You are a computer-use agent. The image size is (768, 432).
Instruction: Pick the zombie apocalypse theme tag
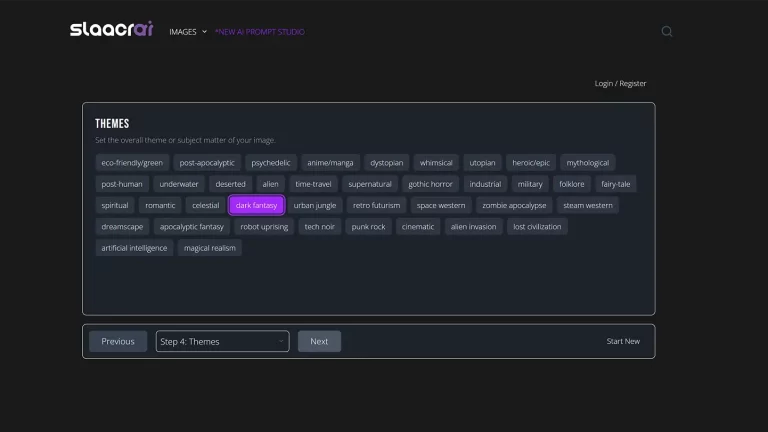514,205
